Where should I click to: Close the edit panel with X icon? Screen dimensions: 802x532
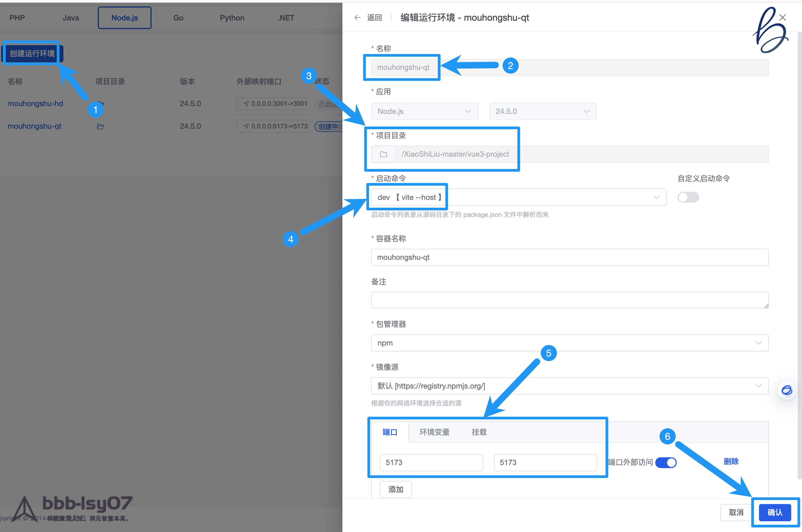point(783,18)
